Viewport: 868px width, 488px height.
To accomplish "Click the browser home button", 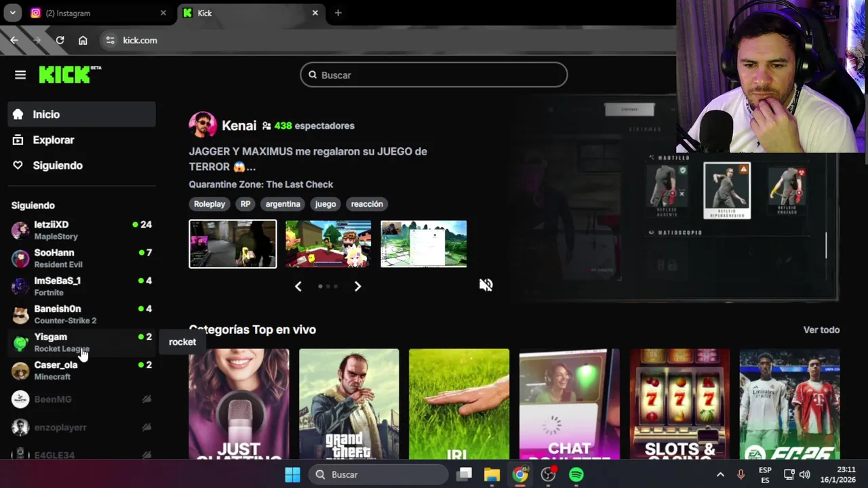I will pyautogui.click(x=83, y=40).
